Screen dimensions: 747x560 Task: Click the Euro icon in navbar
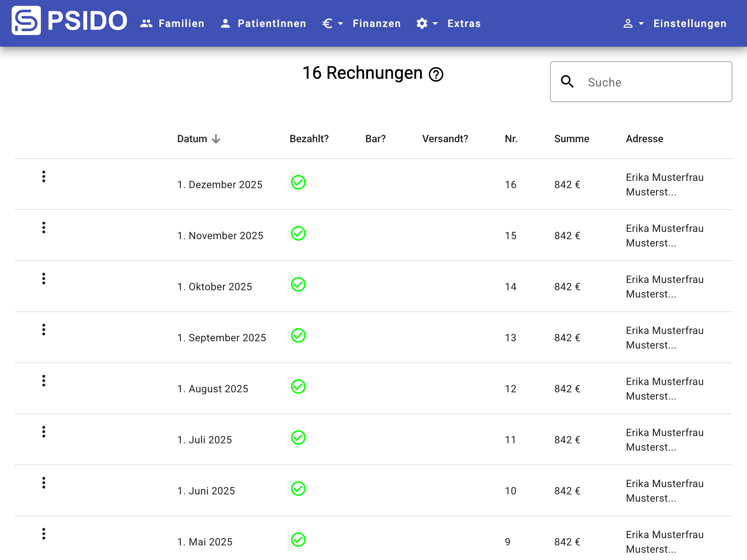pos(327,23)
